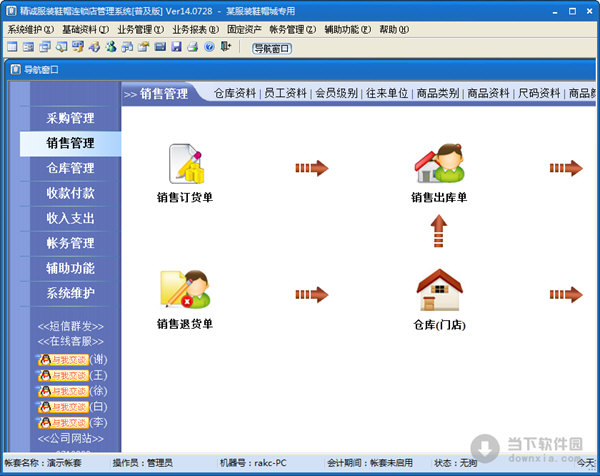The height and width of the screenshot is (476, 600).
Task: Select 帐务管理 in the sidebar
Action: [70, 243]
